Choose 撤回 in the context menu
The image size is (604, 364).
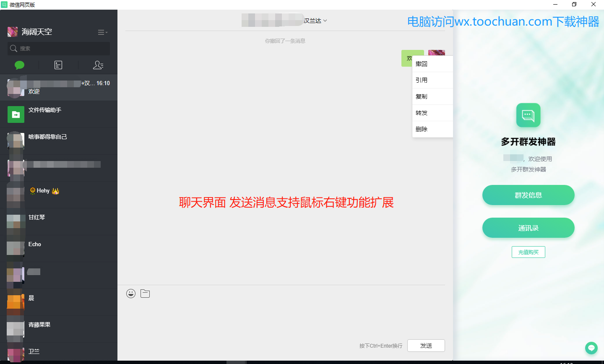432,64
